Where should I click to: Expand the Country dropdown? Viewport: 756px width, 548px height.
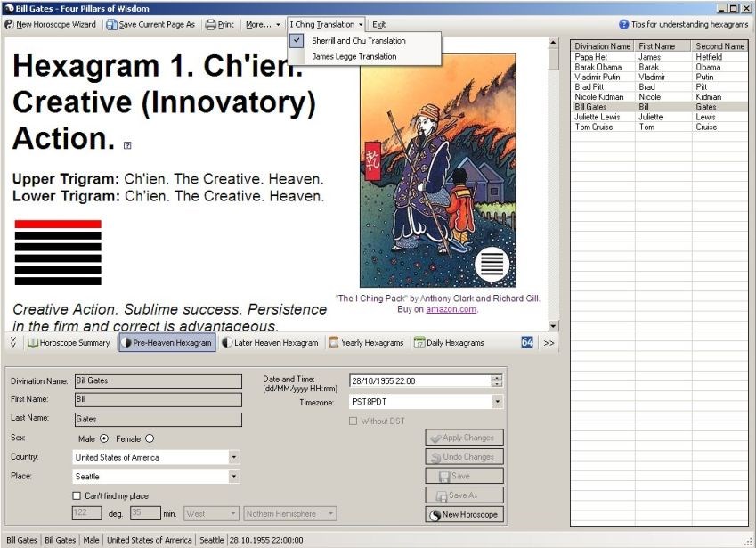[x=234, y=457]
